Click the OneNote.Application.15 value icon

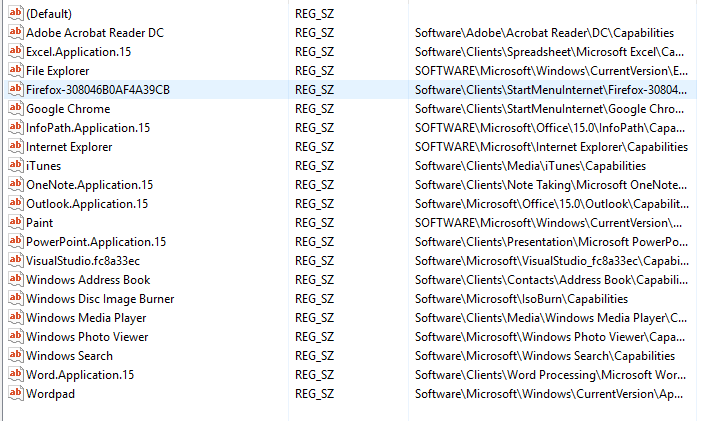15,184
